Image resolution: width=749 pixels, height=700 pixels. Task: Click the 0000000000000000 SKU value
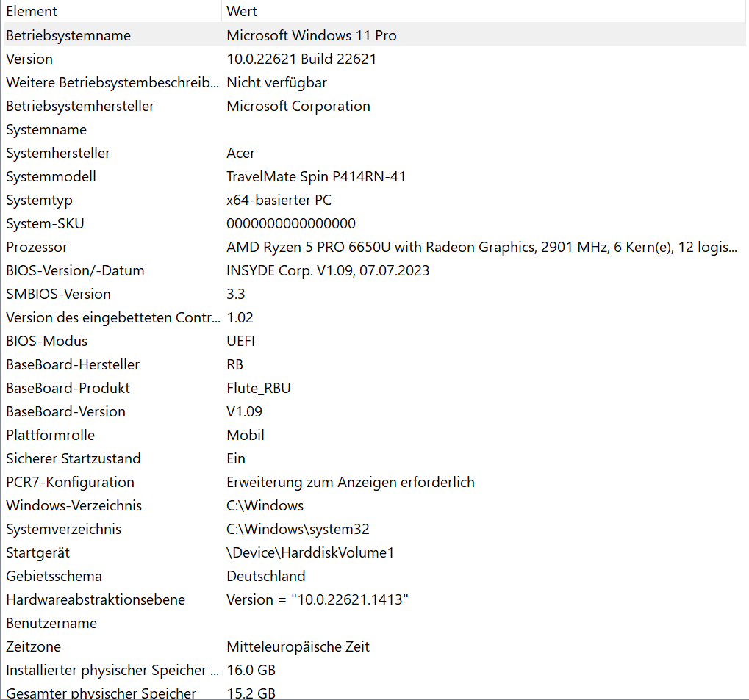pyautogui.click(x=291, y=223)
